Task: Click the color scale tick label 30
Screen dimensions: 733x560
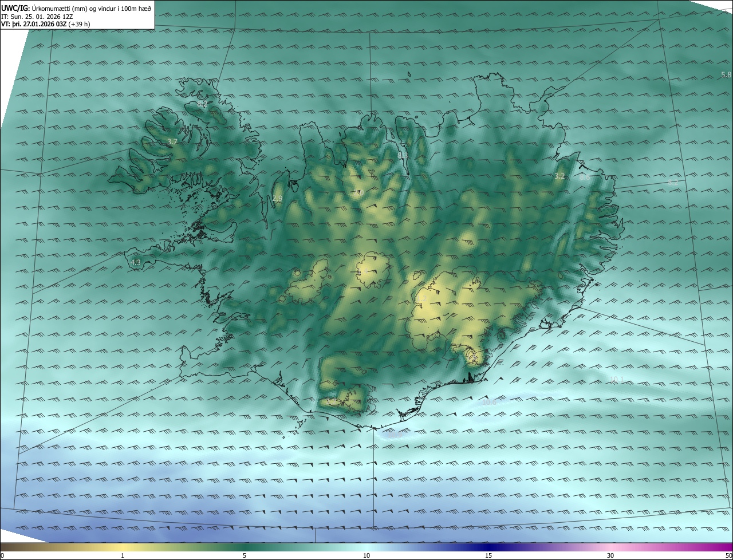Action: click(610, 555)
